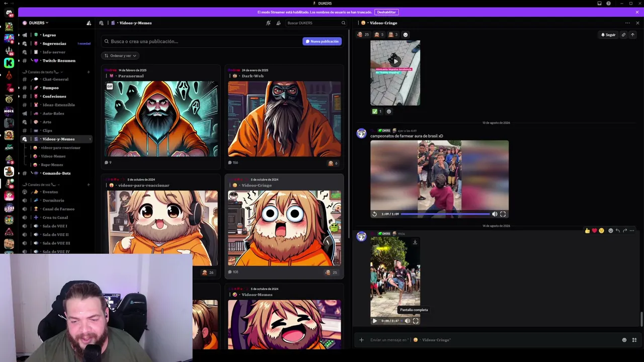The width and height of the screenshot is (644, 362).
Task: Open the Videos-Cringe post card
Action: click(284, 226)
